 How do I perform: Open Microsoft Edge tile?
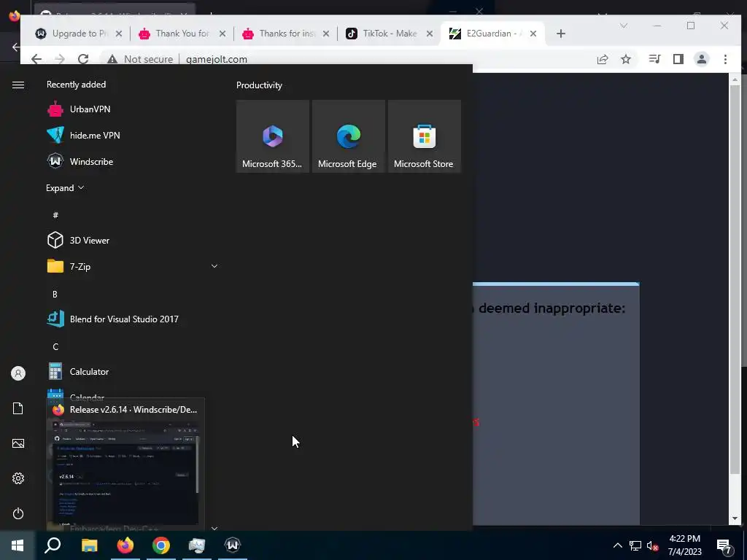click(348, 136)
